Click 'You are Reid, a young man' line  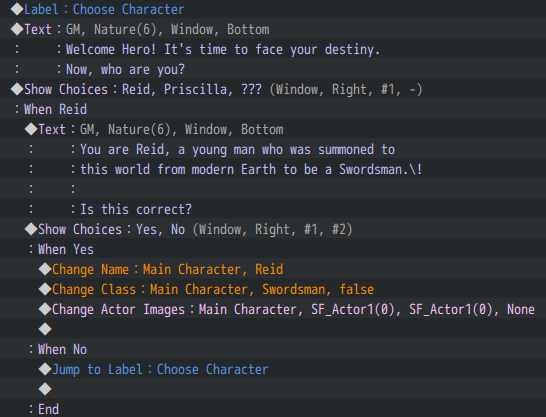click(x=273, y=149)
